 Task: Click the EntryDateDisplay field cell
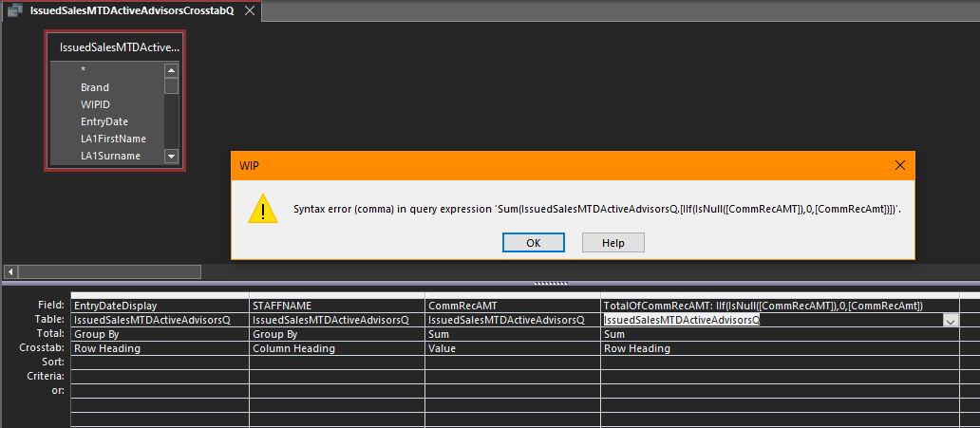tap(160, 307)
